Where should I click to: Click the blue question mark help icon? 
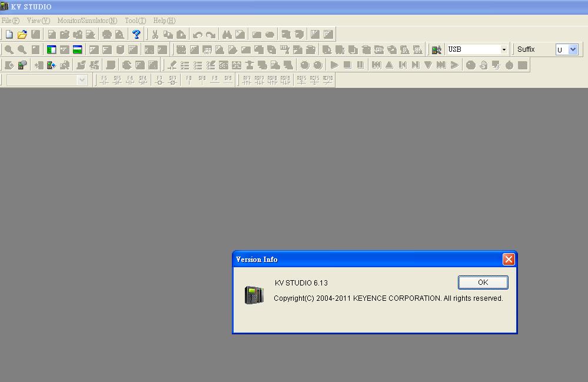136,35
